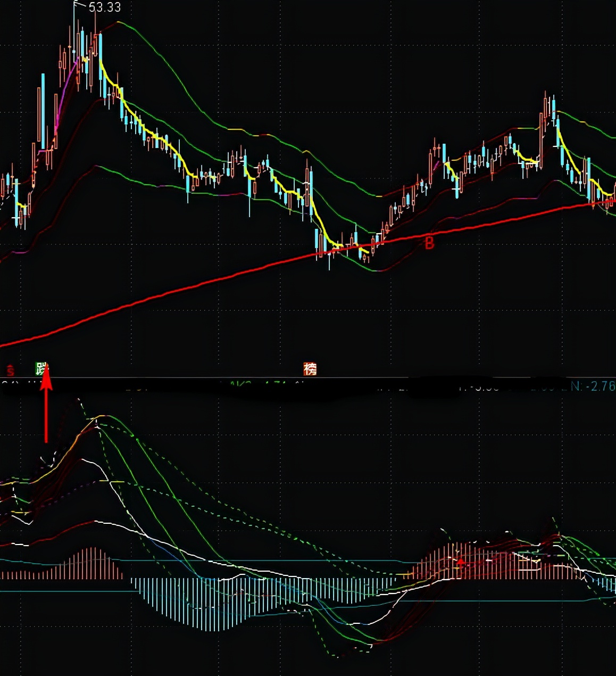
Task: Click the orange 榜 event marker icon
Action: pos(310,368)
